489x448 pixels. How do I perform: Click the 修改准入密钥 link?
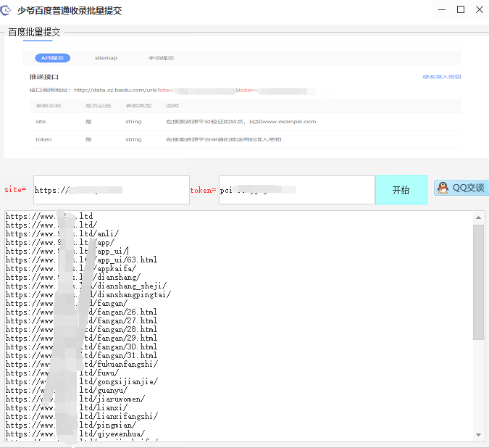(442, 77)
